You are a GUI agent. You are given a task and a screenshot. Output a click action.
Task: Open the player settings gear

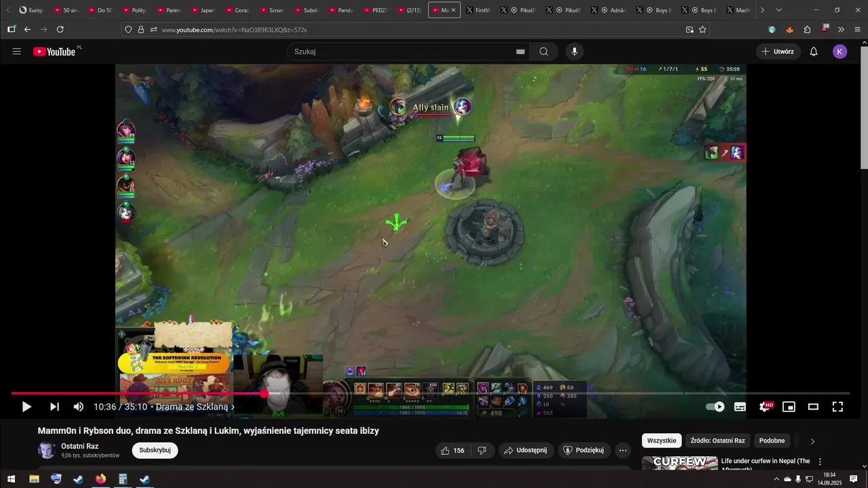pos(765,407)
